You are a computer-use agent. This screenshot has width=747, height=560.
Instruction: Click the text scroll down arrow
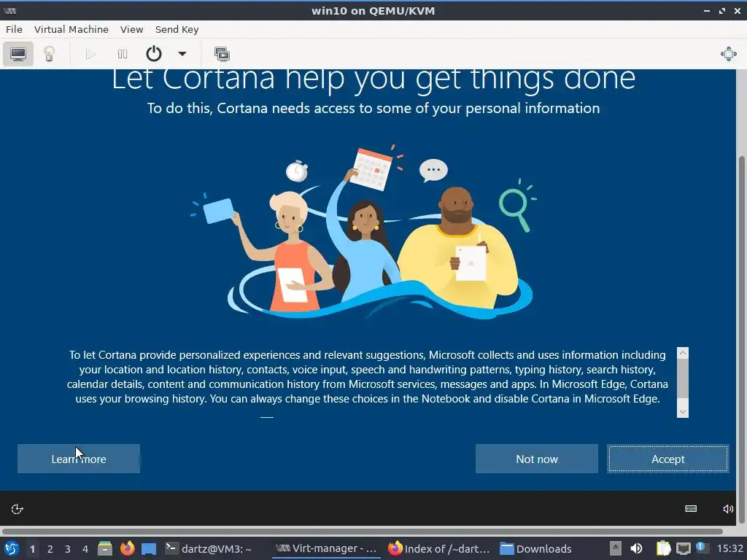click(x=683, y=412)
